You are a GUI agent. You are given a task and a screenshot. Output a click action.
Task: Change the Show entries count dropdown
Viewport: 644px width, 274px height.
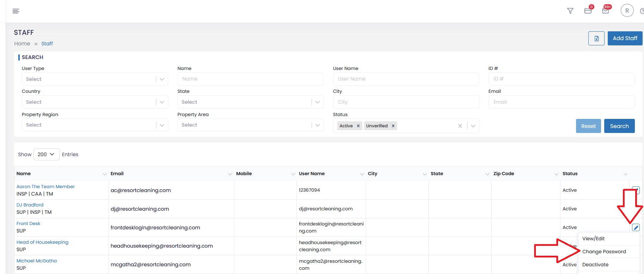click(x=46, y=154)
